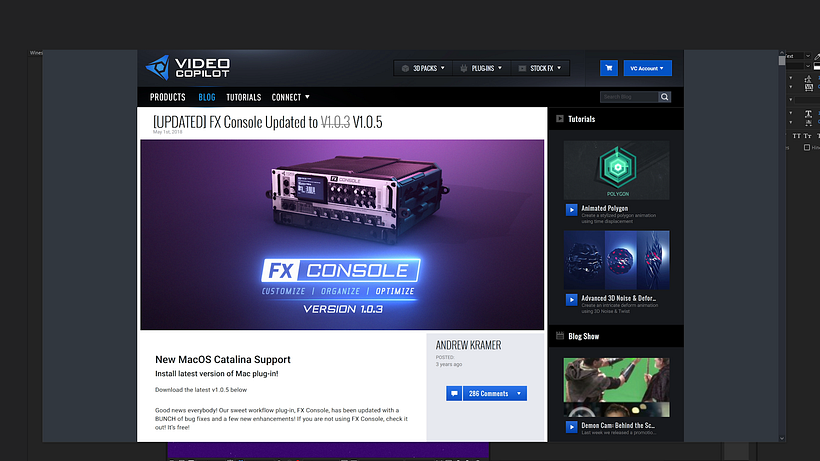Click the Stock FX film icon
Screen dimensions: 820x461
pos(522,68)
